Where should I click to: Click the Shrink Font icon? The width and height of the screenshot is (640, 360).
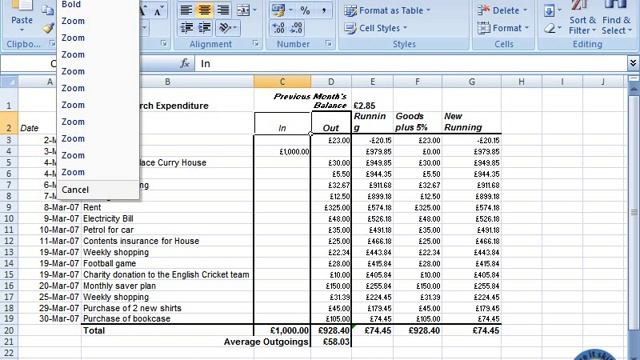[x=158, y=11]
